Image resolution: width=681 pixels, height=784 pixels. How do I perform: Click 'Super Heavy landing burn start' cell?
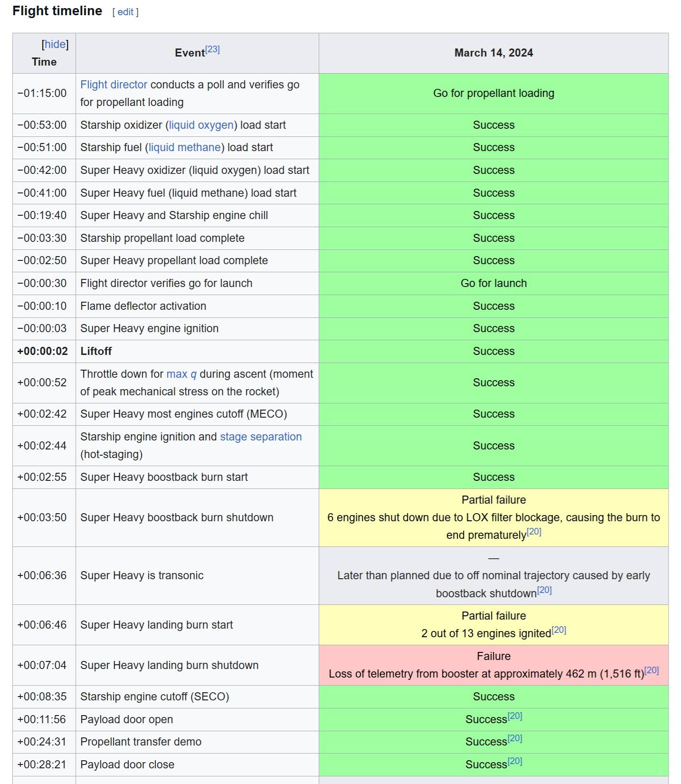pos(197,625)
